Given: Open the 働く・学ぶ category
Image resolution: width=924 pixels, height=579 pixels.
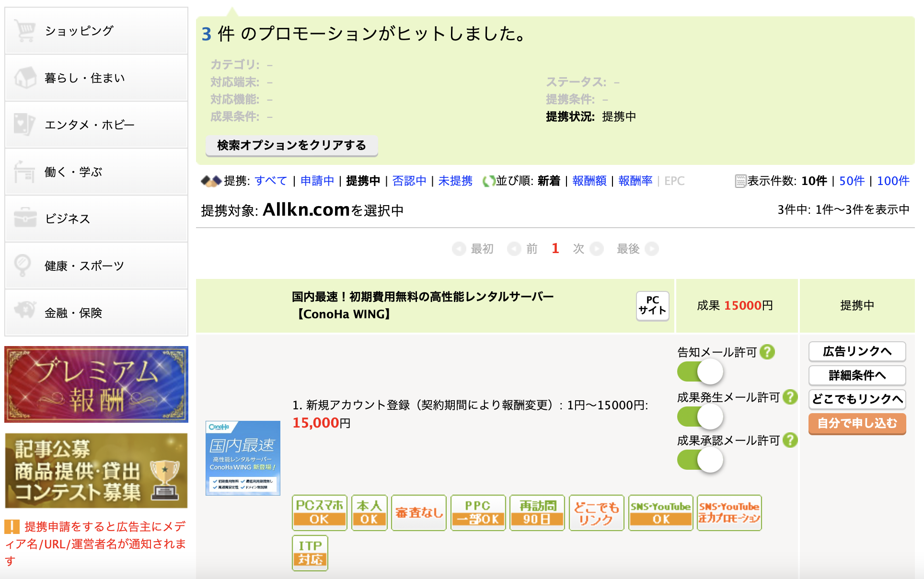Looking at the screenshot, I should [96, 171].
